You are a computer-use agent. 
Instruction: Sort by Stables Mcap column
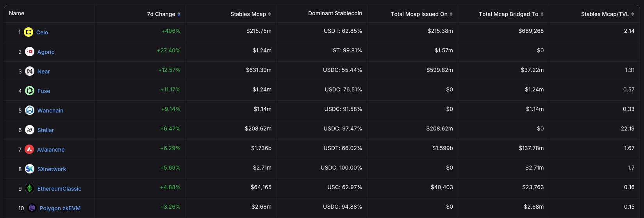250,14
